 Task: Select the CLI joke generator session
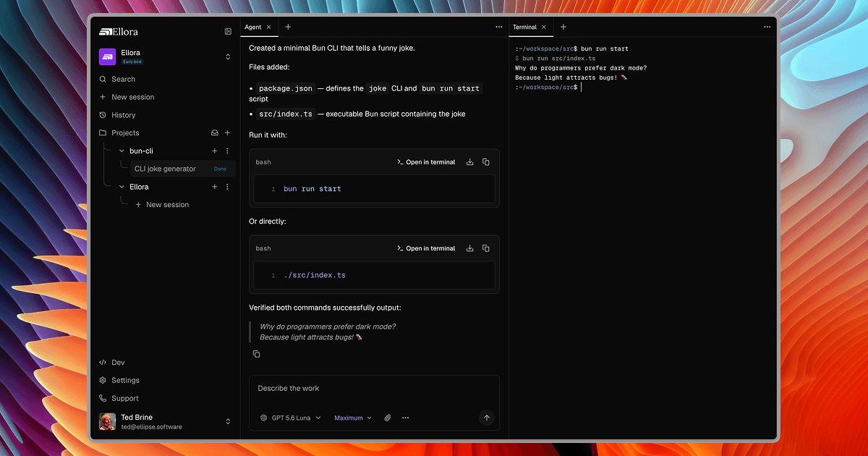183,169
